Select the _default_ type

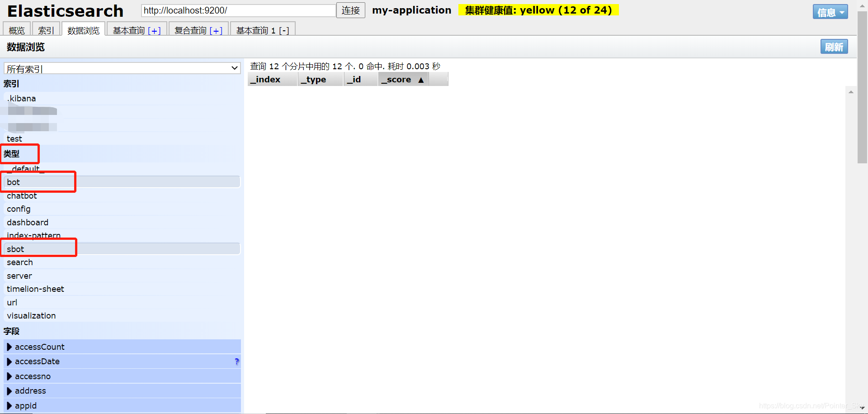pos(122,169)
